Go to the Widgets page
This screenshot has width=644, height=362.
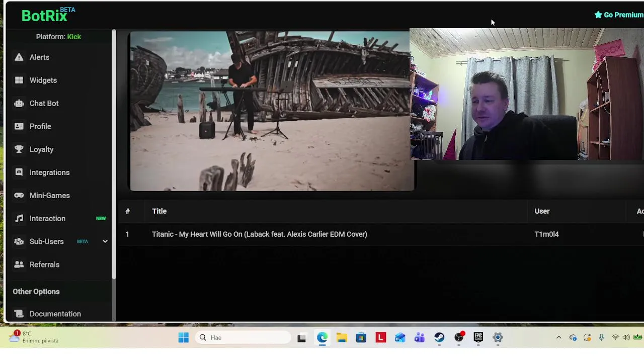(x=43, y=80)
